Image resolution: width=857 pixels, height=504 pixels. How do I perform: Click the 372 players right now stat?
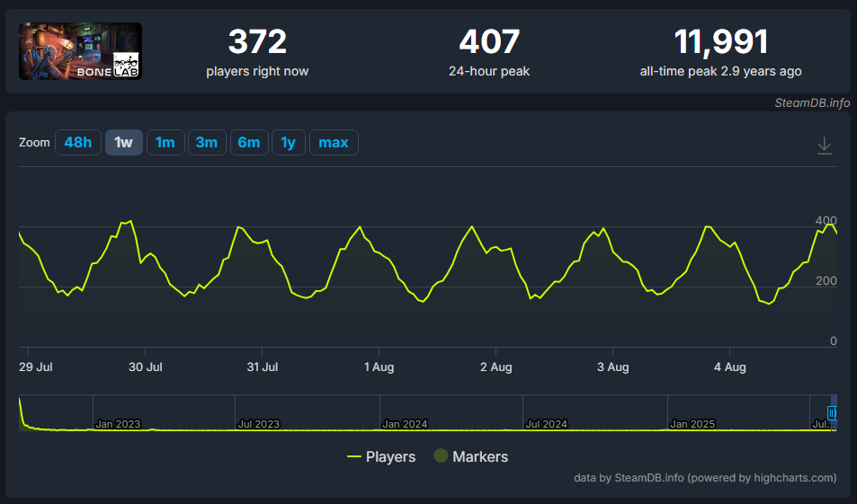point(257,51)
